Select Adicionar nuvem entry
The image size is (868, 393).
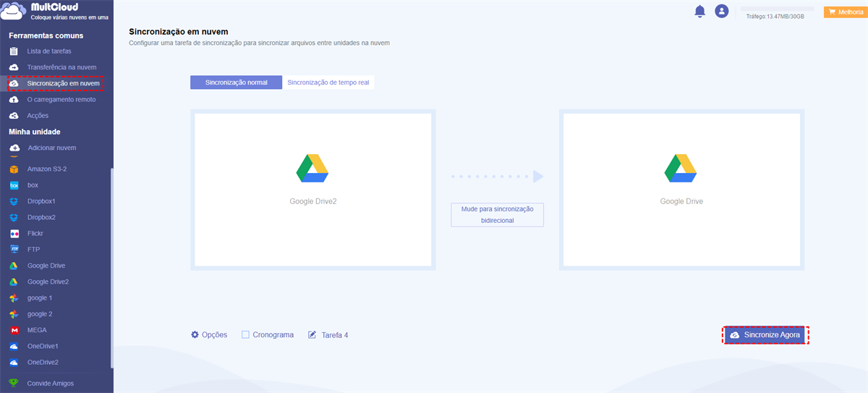tap(51, 148)
